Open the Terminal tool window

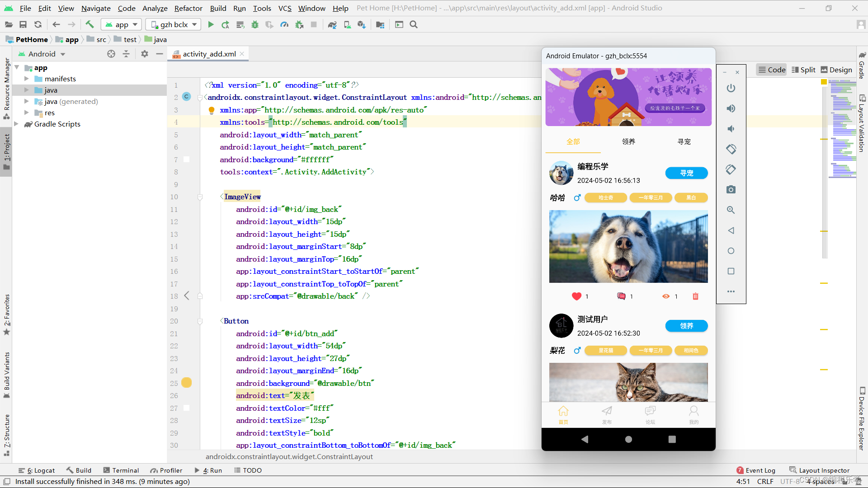(x=121, y=470)
